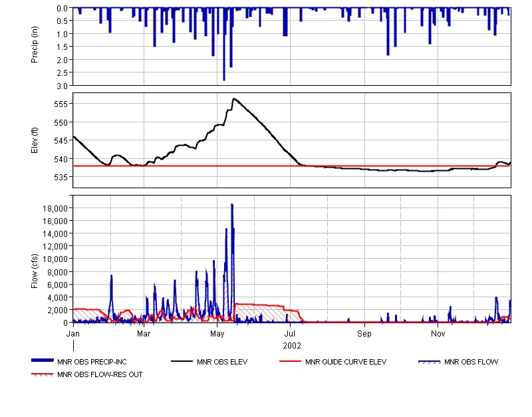Click the peak of the observed elevation curve
532x417 pixels.
pyautogui.click(x=233, y=99)
